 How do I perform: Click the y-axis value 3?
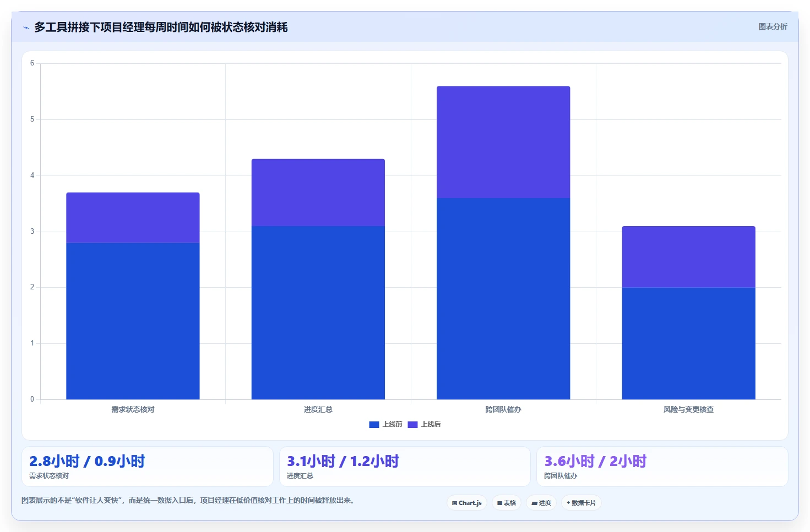point(32,232)
